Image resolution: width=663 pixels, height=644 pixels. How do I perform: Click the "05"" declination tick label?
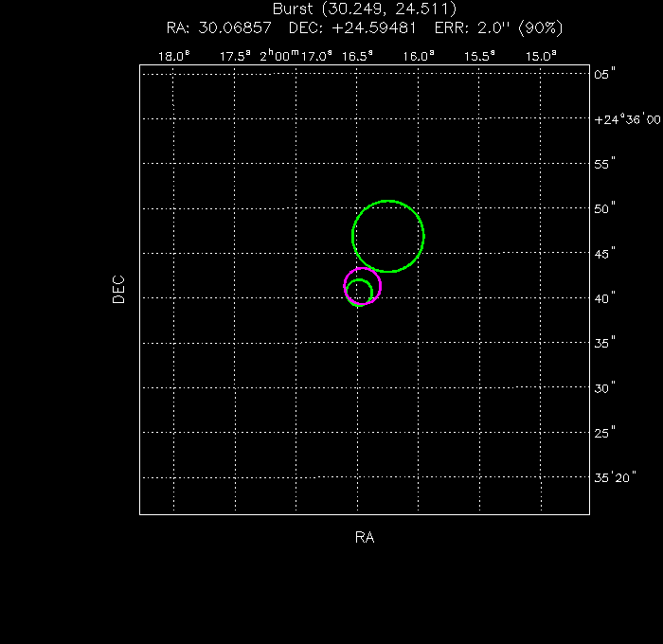click(x=604, y=74)
